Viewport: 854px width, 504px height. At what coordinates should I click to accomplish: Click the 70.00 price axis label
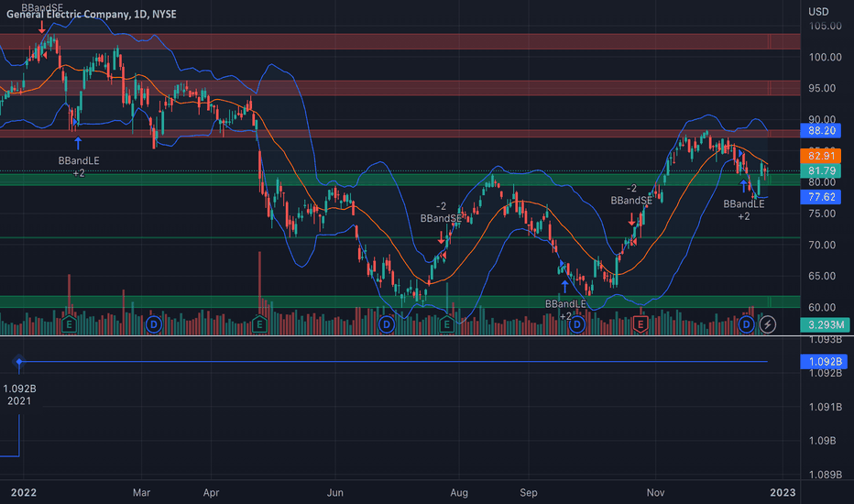pos(822,246)
